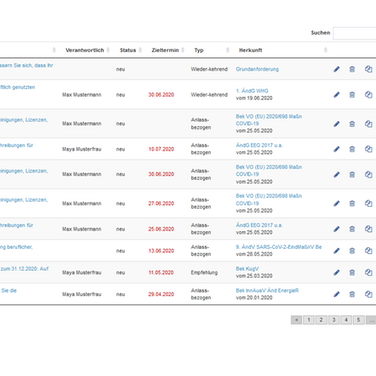The height and width of the screenshot is (376, 376).
Task: Open the Bek KugV link
Action: pos(247,269)
